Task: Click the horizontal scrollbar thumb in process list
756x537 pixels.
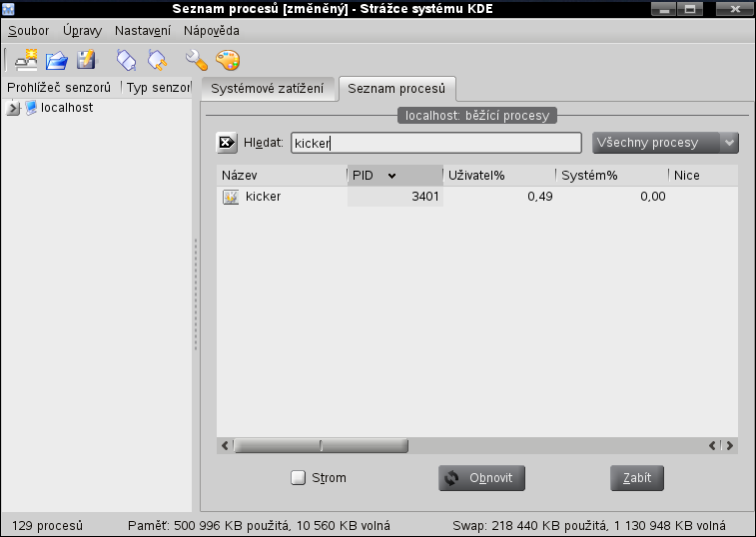Action: point(321,446)
